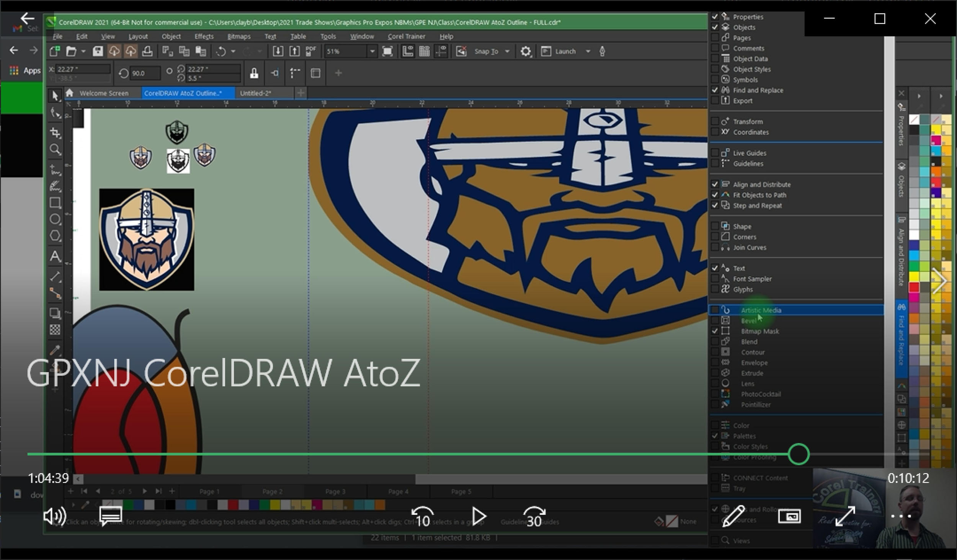
Task: Check the Artistic Media checkbox
Action: pos(715,310)
